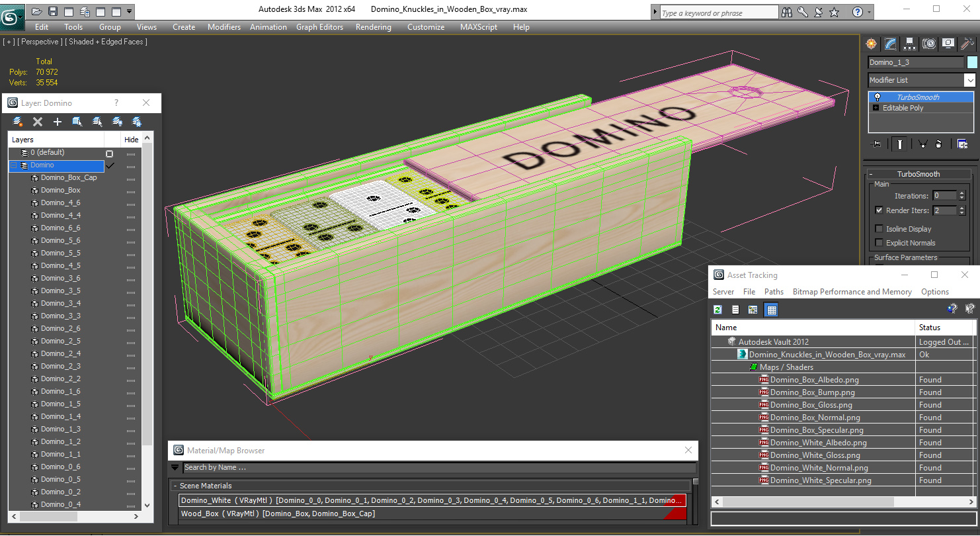
Task: Toggle Show End Result icon
Action: point(899,144)
